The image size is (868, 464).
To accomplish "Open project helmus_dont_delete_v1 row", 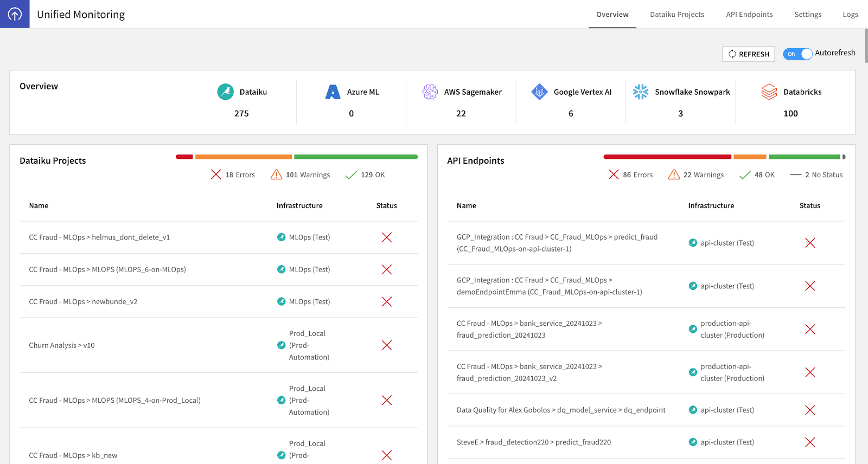I will point(219,237).
